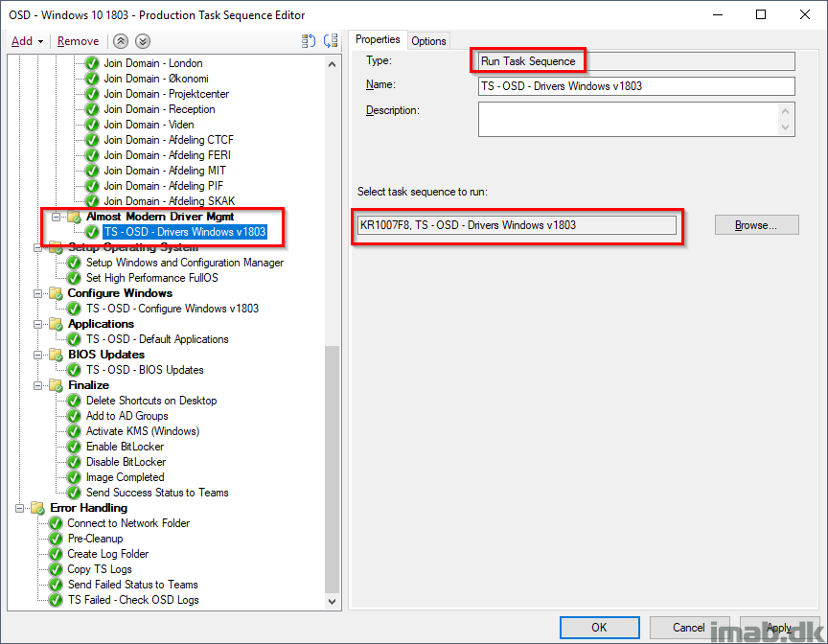
Task: Collapse the Error Handling group
Action: (x=19, y=508)
